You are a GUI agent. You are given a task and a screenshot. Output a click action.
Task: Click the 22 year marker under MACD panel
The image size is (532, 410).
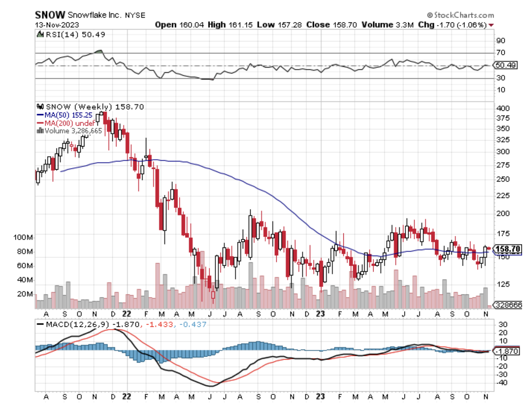(x=126, y=396)
